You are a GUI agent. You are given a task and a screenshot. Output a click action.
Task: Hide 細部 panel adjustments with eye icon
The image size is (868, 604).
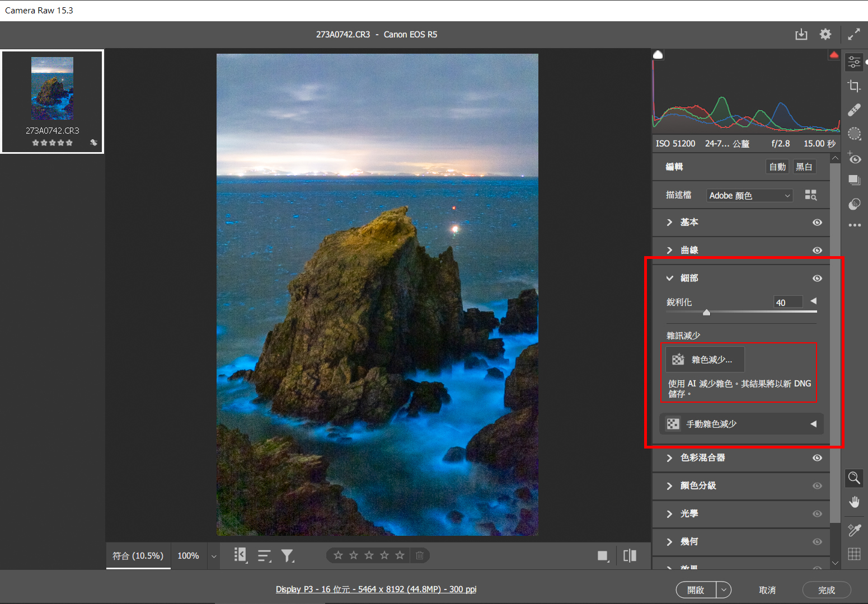(817, 279)
